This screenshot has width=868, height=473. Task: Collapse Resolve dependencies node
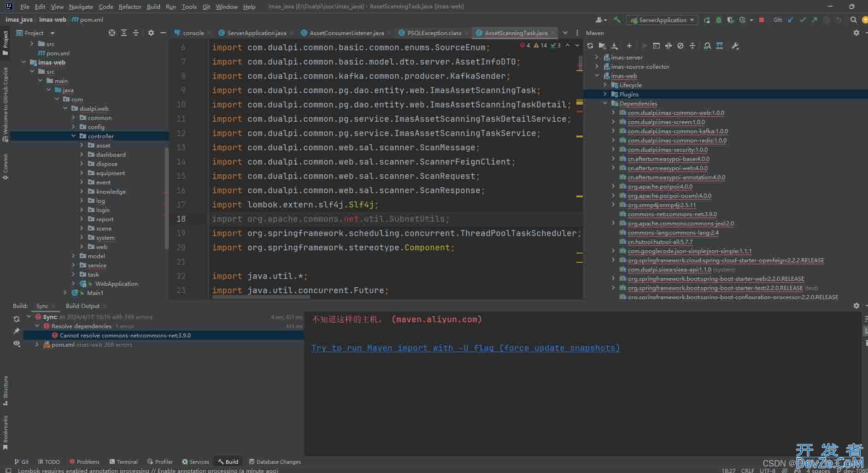[37, 326]
